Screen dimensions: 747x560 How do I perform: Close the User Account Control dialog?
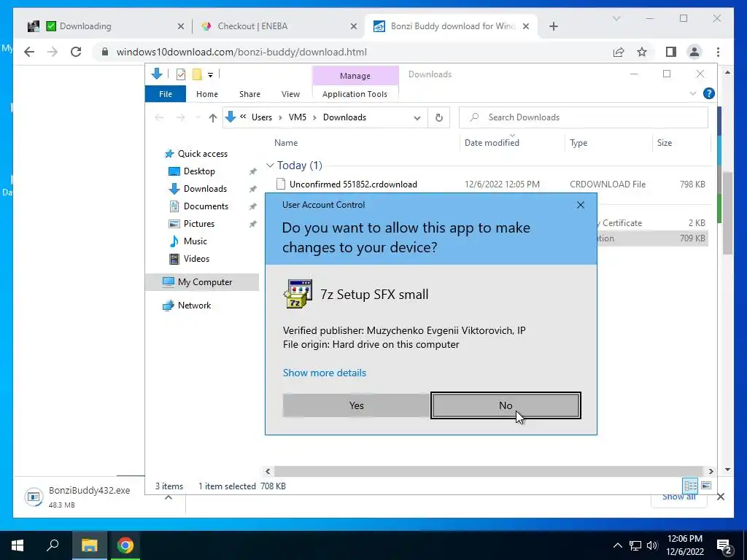pyautogui.click(x=580, y=205)
